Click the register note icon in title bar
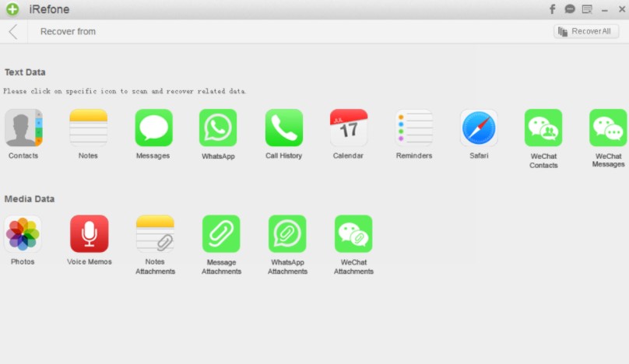 coord(587,9)
